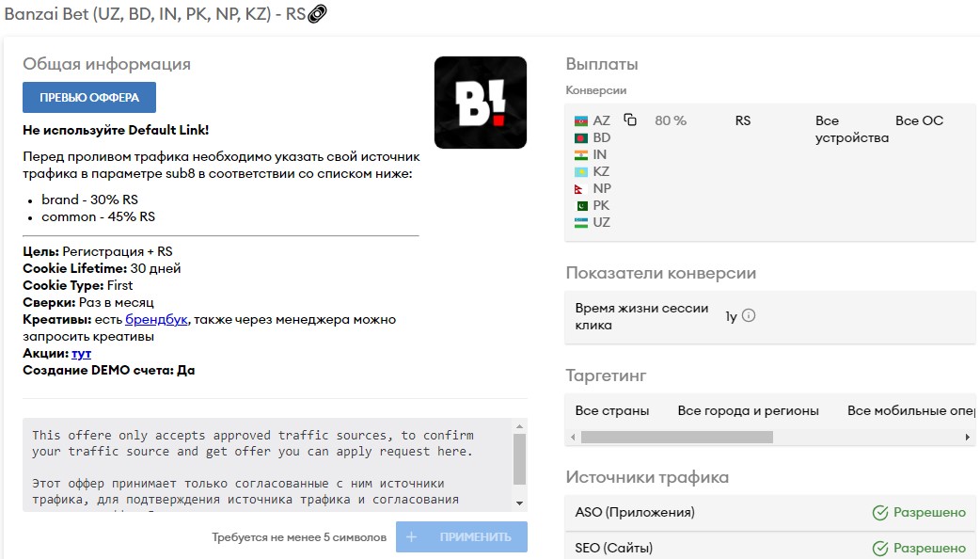Image resolution: width=980 pixels, height=559 pixels.
Task: Click the brand - 30% RS bullet
Action: click(89, 200)
